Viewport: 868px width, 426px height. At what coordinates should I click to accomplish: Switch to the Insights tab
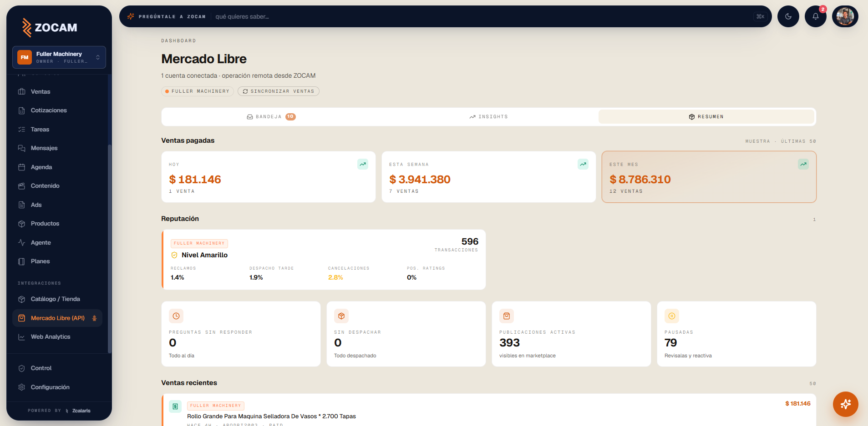489,117
